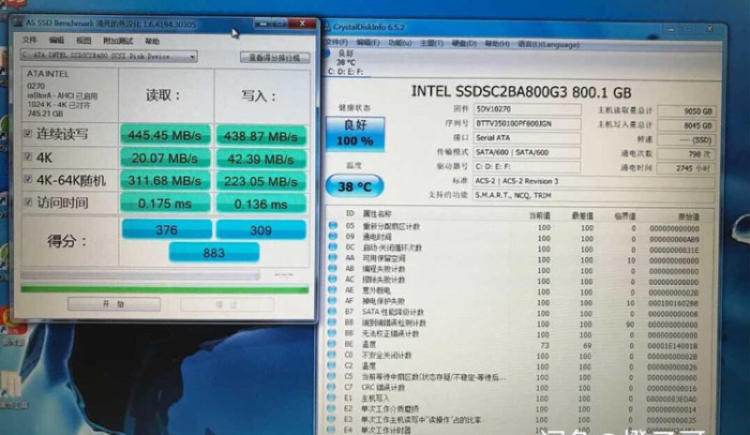Viewport: 750px width, 435px height.
Task: Open 帮助 menu in AS SSD Benchmark
Action: coord(152,42)
